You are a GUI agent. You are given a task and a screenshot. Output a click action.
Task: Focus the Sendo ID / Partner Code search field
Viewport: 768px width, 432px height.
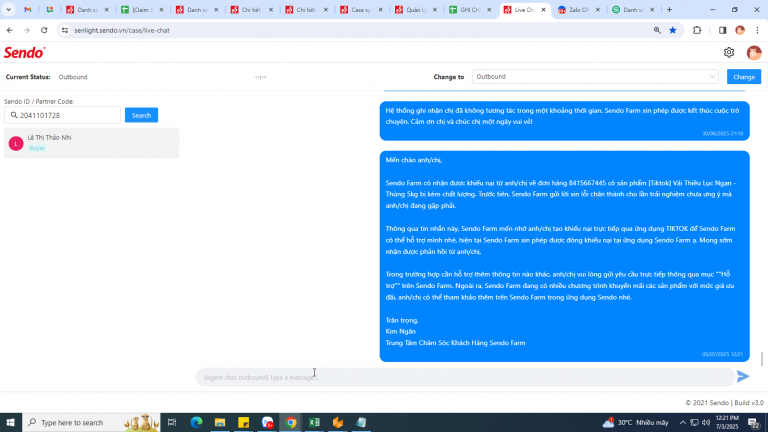[63, 115]
